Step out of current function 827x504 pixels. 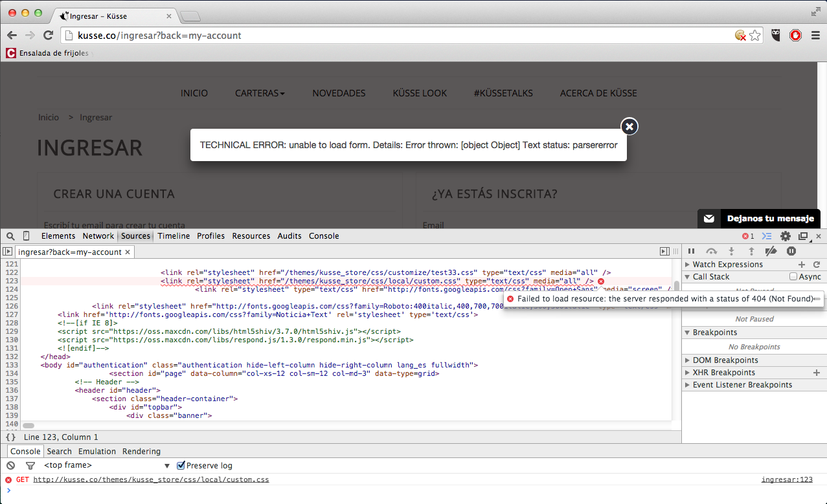(751, 251)
